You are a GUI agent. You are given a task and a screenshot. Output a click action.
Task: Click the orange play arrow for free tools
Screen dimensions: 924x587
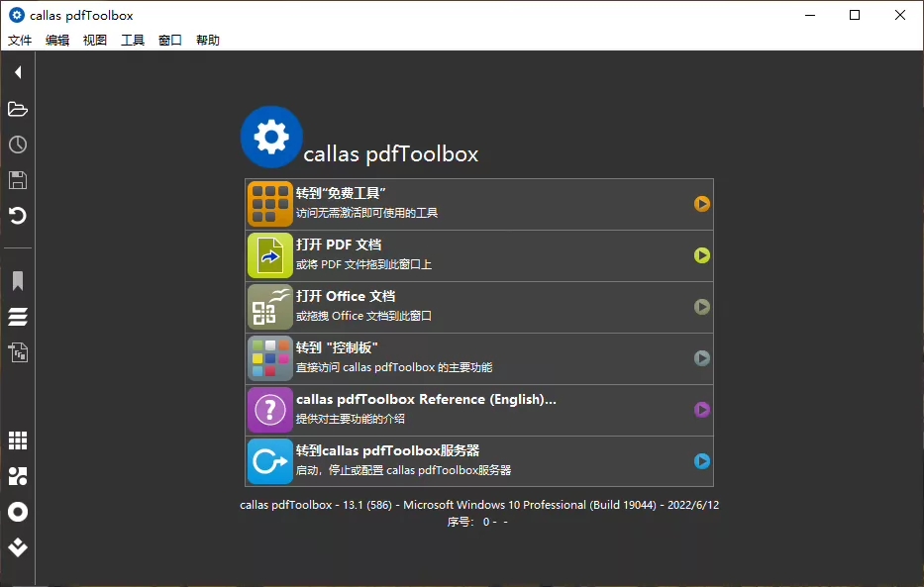pyautogui.click(x=701, y=204)
